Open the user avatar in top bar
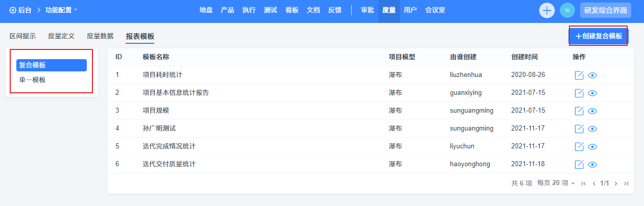 pyautogui.click(x=567, y=10)
